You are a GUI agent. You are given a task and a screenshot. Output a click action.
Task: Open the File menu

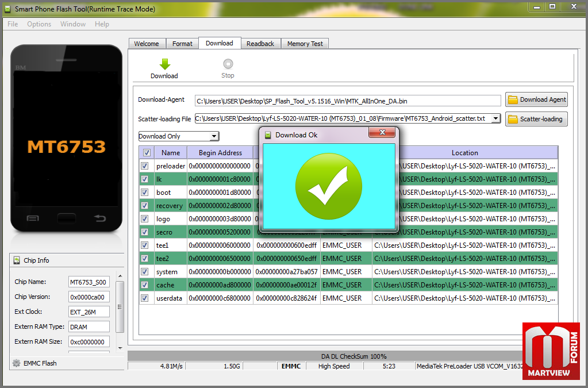[x=13, y=24]
